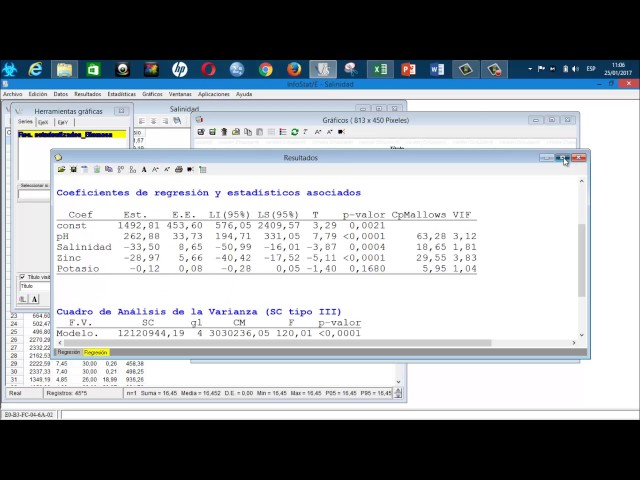The image size is (640, 480).
Task: Click Registros: 45*5 in status bar
Action: pos(67,393)
